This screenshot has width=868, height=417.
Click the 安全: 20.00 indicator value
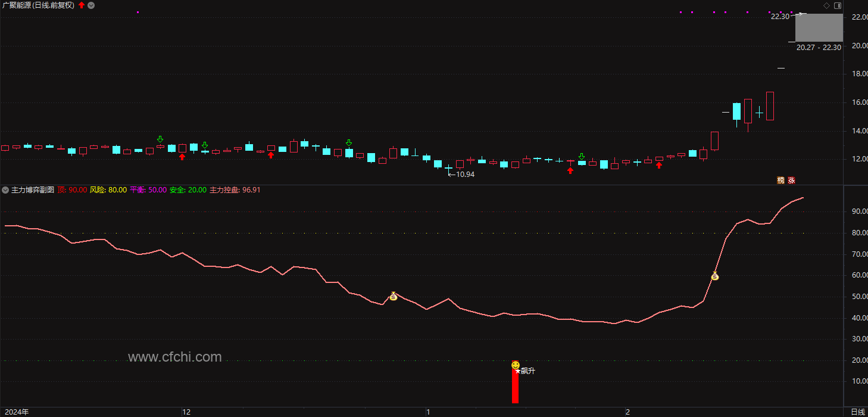click(188, 190)
